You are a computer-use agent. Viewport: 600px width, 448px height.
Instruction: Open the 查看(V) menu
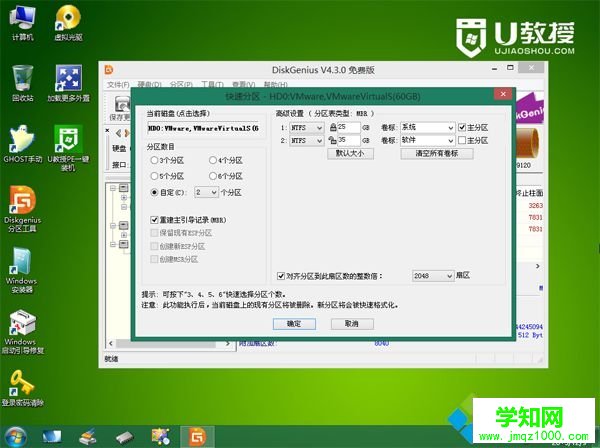[x=243, y=85]
